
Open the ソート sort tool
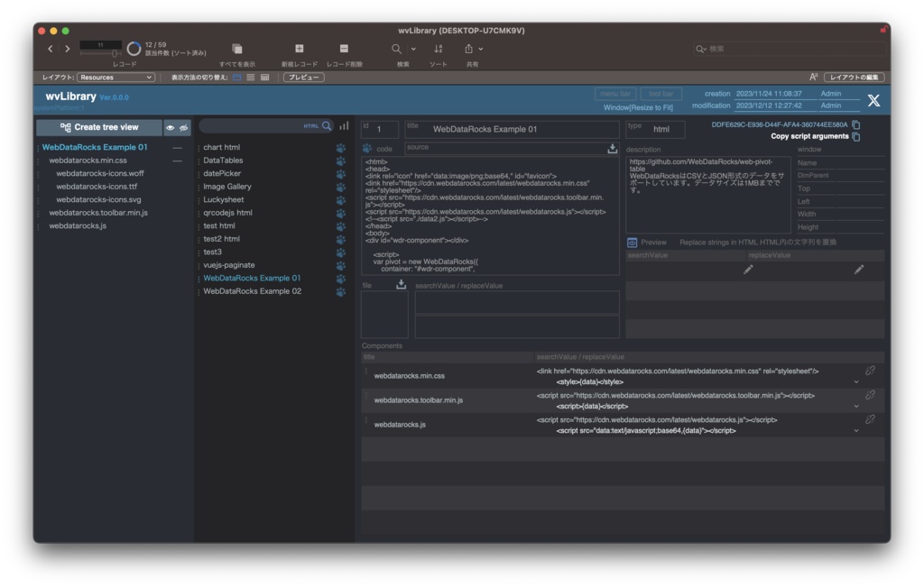coord(439,49)
